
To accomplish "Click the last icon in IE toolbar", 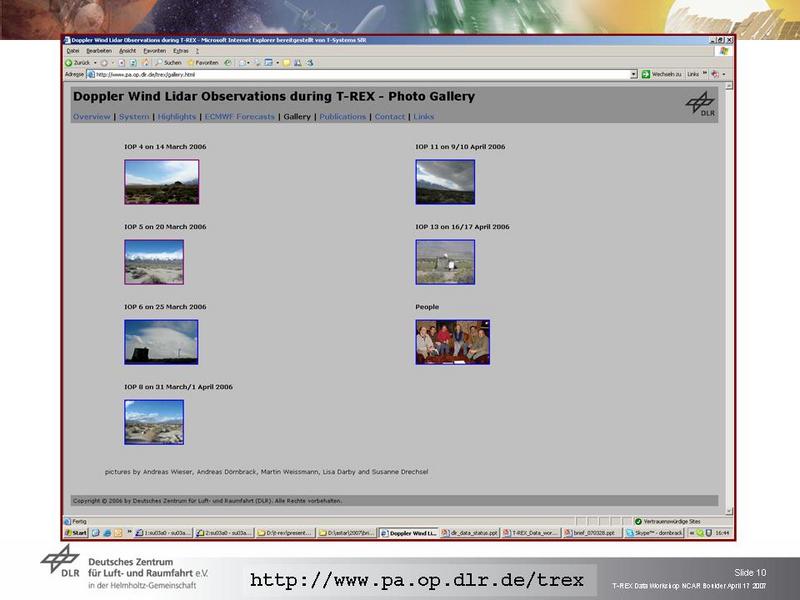I will click(310, 63).
